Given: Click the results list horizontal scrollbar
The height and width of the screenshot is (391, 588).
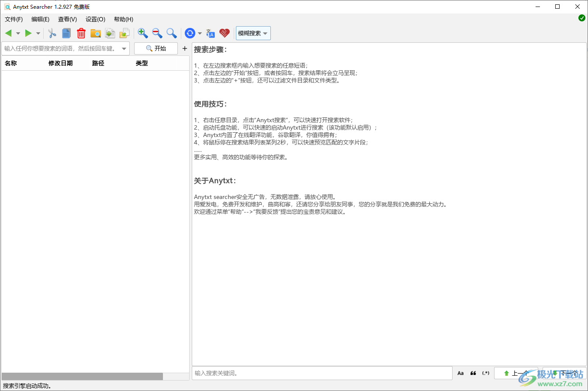Looking at the screenshot, I should pos(83,376).
